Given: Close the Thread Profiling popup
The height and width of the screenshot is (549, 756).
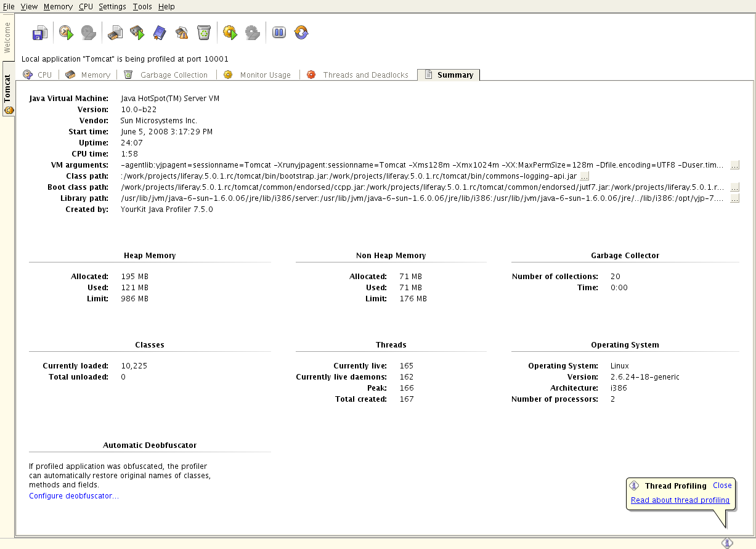Looking at the screenshot, I should (x=722, y=486).
